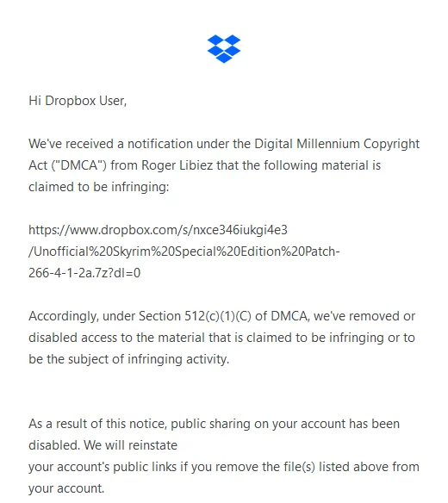448x503 pixels.
Task: Click the 'Hi Dropbox User,' greeting
Action: [78, 101]
